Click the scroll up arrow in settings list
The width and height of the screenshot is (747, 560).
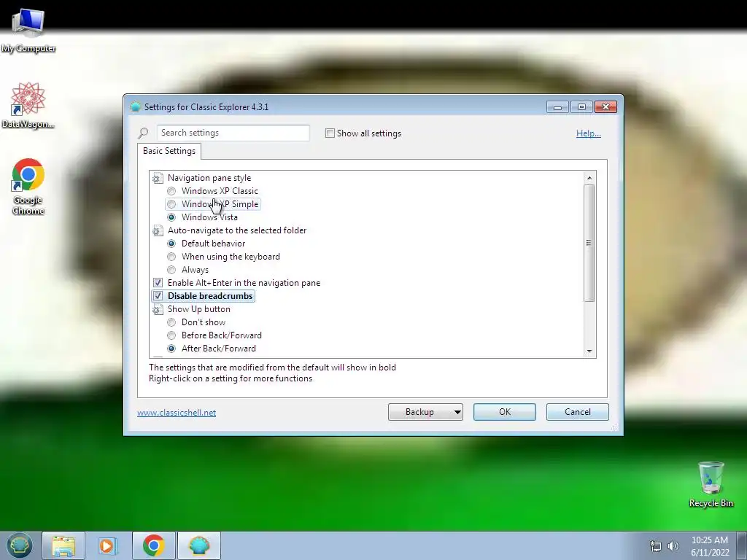click(589, 178)
